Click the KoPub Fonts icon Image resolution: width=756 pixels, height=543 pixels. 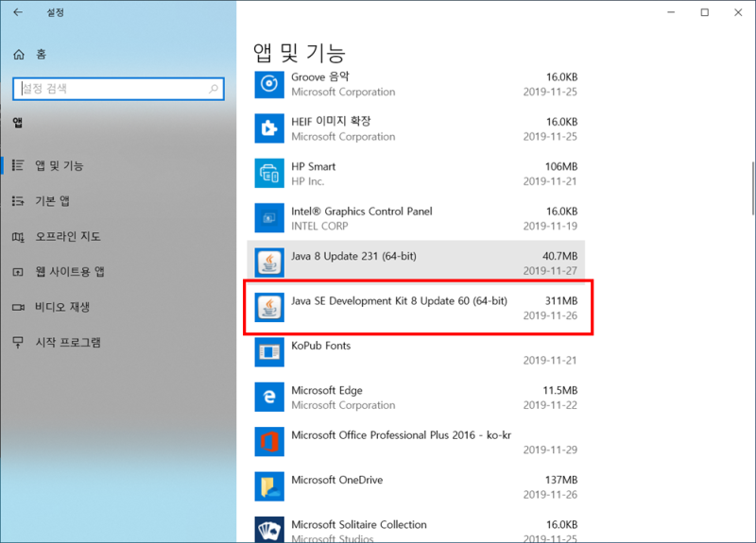(269, 352)
